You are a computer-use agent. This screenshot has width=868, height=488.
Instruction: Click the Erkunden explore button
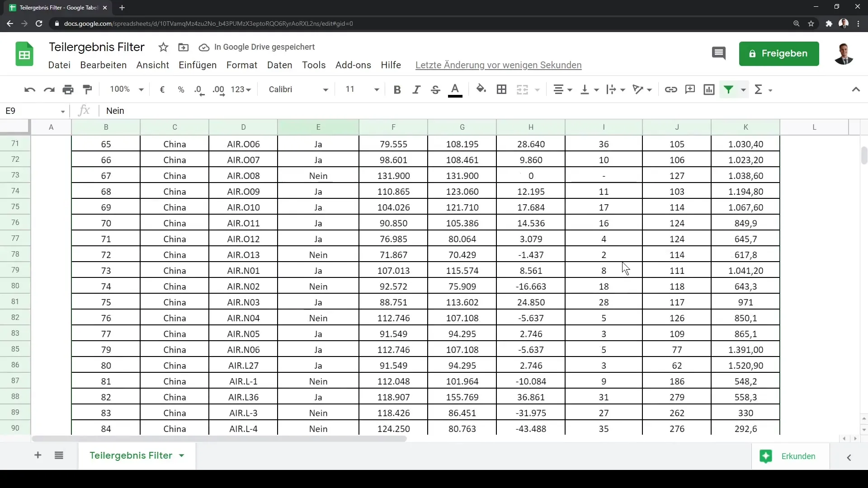coord(790,456)
